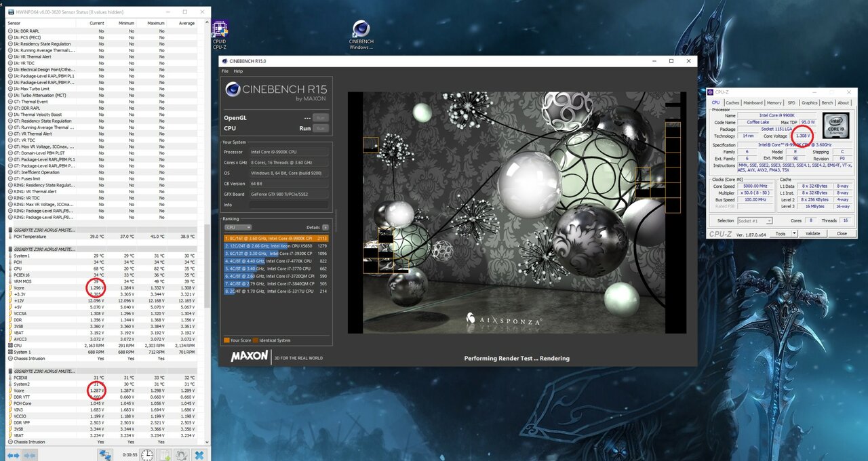
Task: Switch to the Mainboard tab in CPU-Z
Action: [753, 103]
